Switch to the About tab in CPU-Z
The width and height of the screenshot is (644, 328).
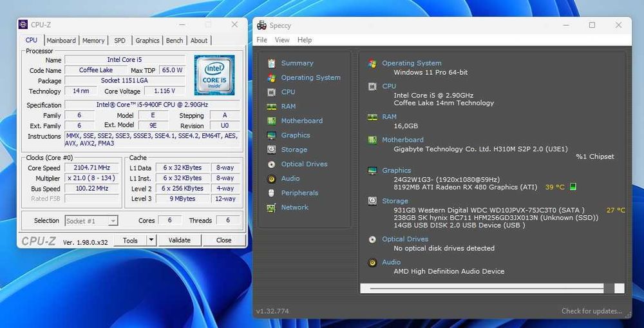pyautogui.click(x=199, y=41)
